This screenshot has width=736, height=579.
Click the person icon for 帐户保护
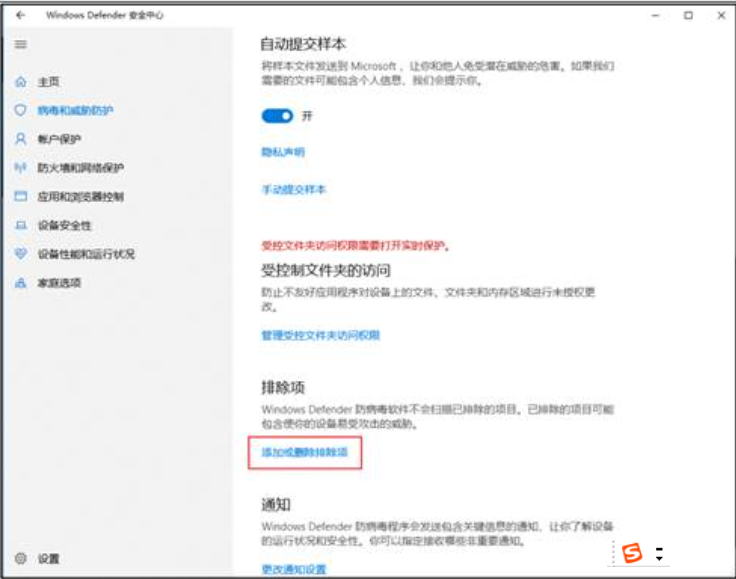21,139
